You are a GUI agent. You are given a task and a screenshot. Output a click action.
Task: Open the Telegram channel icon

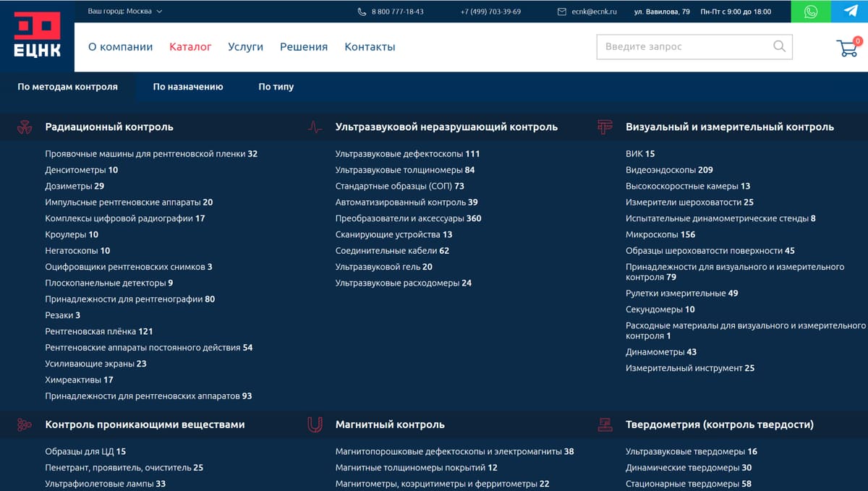[x=850, y=12]
